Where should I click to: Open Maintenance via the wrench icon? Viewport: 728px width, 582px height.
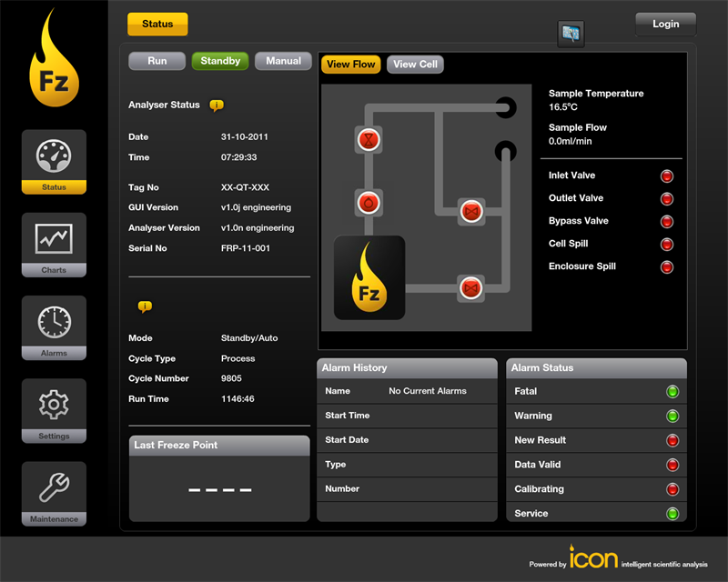point(54,488)
